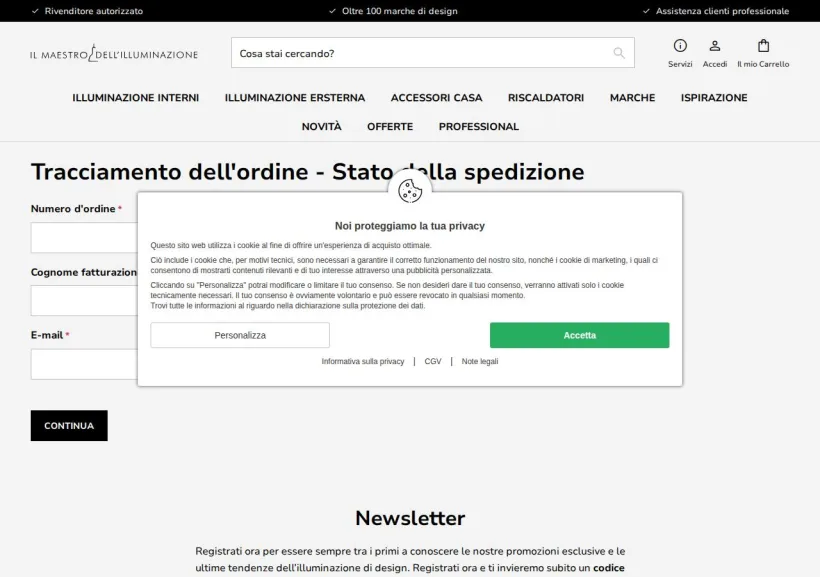Open Accessori Casa menu
The height and width of the screenshot is (577, 820).
tap(436, 98)
